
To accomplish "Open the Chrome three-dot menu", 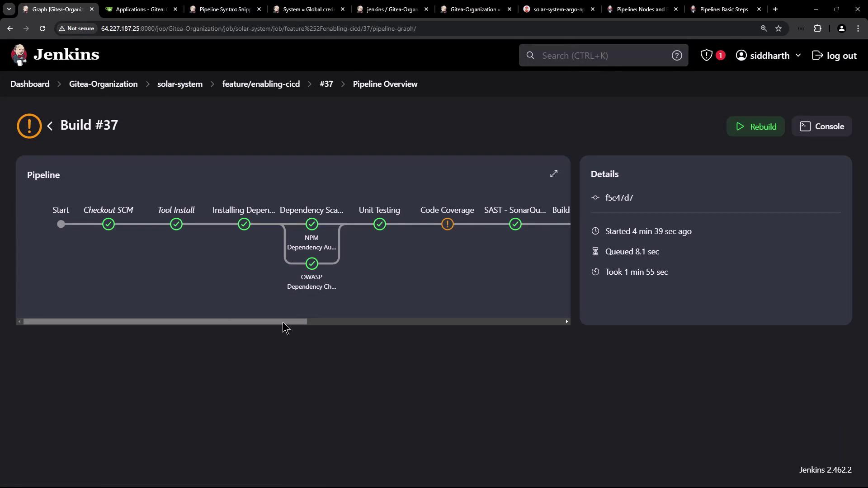I will [x=858, y=28].
